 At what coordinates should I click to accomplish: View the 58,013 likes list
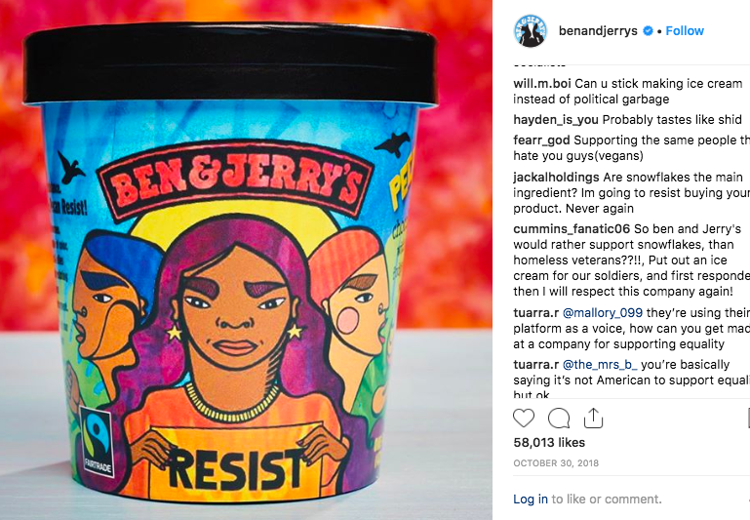[549, 443]
